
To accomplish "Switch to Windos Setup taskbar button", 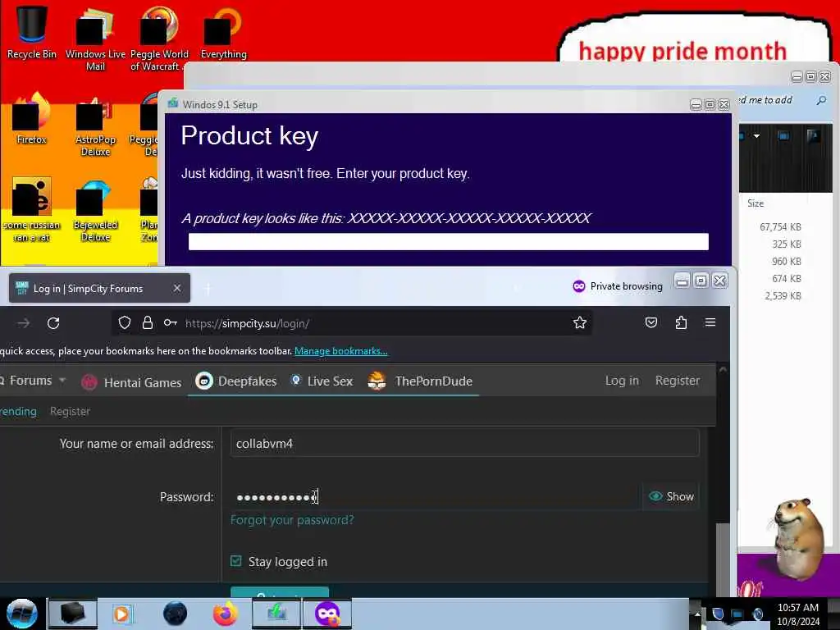I will pyautogui.click(x=276, y=614).
